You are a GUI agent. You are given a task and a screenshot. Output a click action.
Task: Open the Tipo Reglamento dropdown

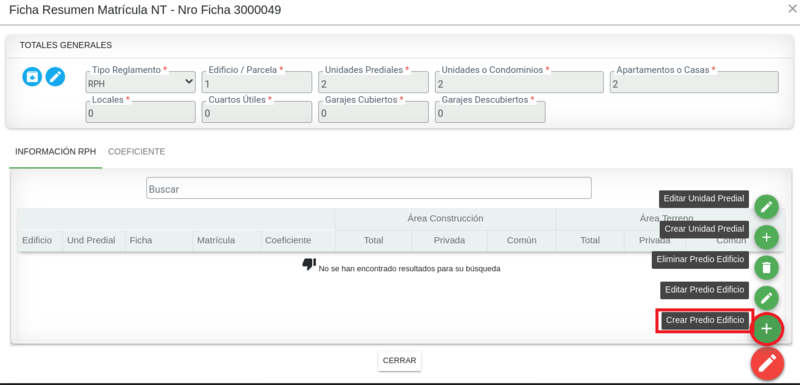(x=140, y=82)
